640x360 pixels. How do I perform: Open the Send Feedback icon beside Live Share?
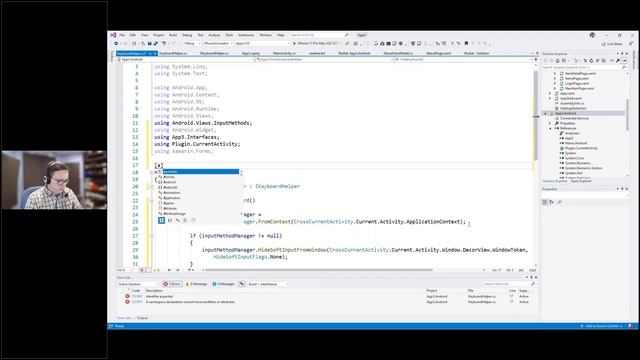click(631, 44)
